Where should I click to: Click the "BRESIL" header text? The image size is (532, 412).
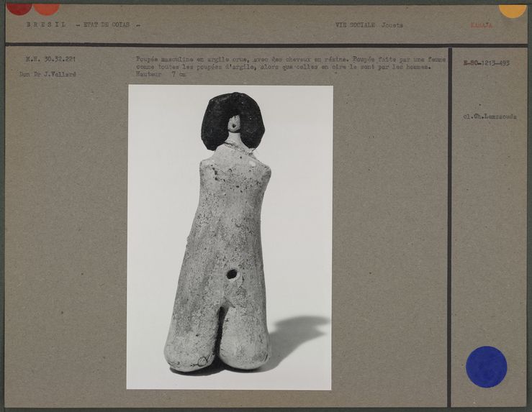coord(46,24)
